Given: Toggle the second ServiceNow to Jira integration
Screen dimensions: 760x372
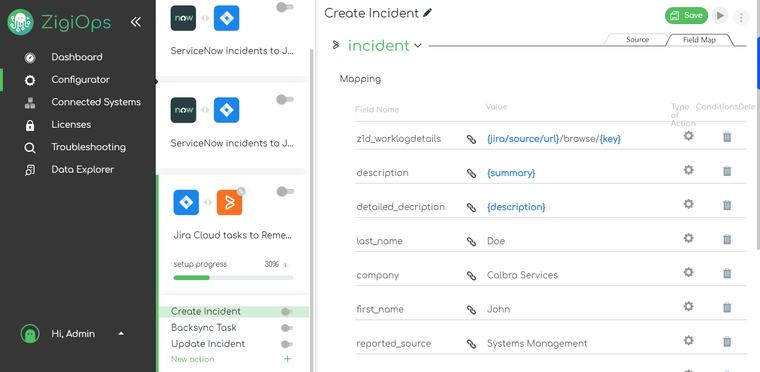Looking at the screenshot, I should click(285, 99).
